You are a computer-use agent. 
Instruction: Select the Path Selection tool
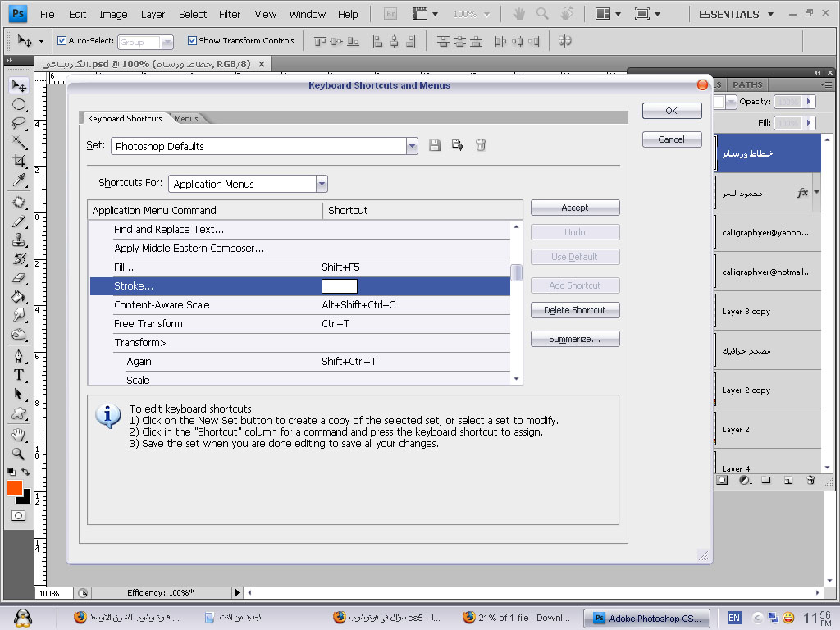click(x=19, y=395)
